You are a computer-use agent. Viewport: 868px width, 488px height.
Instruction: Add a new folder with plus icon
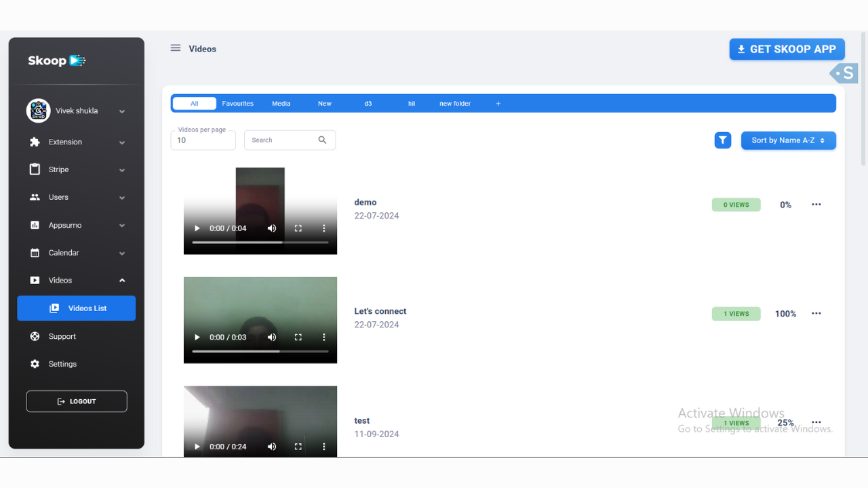pos(498,104)
